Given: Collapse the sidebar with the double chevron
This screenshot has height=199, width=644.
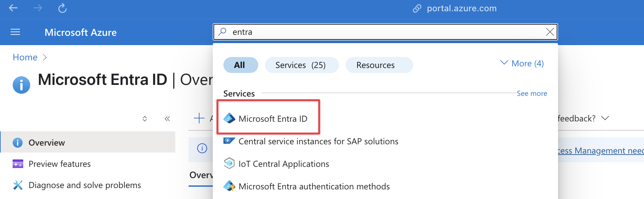Looking at the screenshot, I should [167, 119].
